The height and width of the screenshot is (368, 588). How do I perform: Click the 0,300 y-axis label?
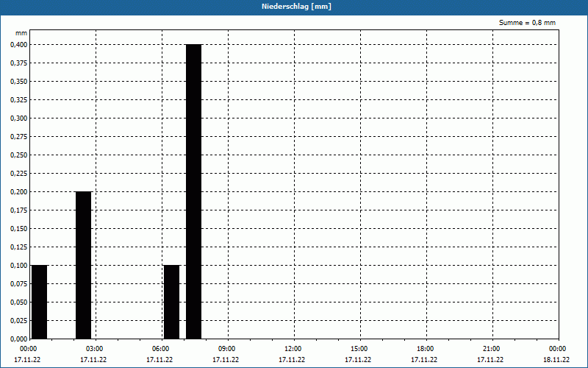point(19,118)
